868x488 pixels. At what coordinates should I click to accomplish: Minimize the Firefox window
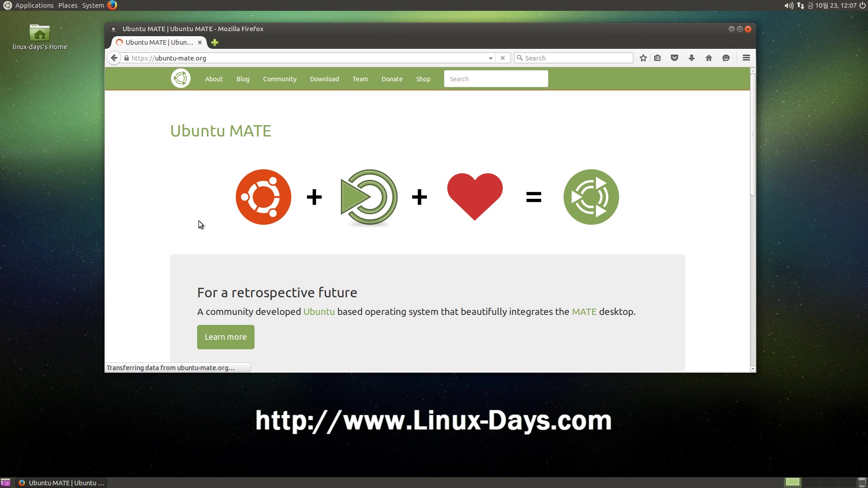731,29
